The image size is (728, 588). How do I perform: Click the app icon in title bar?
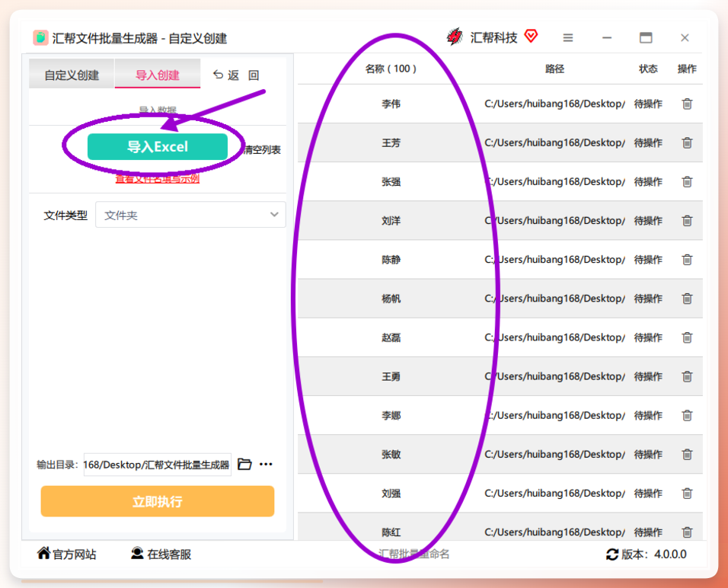point(40,37)
